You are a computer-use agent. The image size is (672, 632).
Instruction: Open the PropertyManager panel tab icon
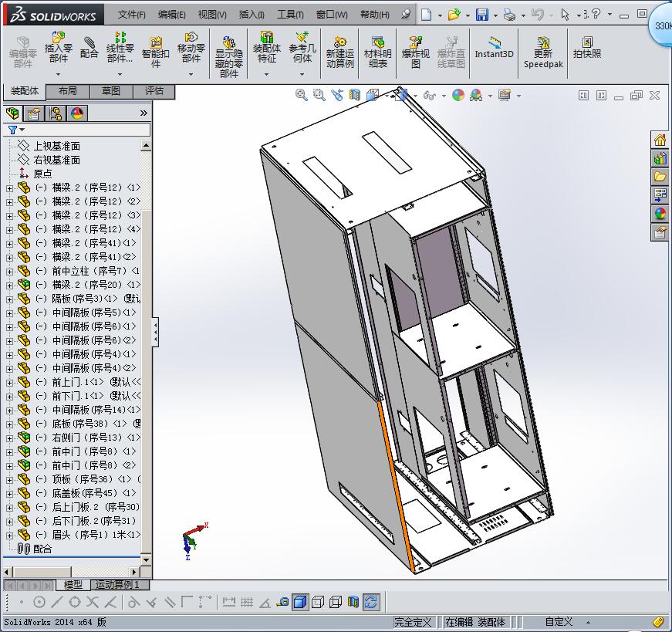tap(34, 113)
